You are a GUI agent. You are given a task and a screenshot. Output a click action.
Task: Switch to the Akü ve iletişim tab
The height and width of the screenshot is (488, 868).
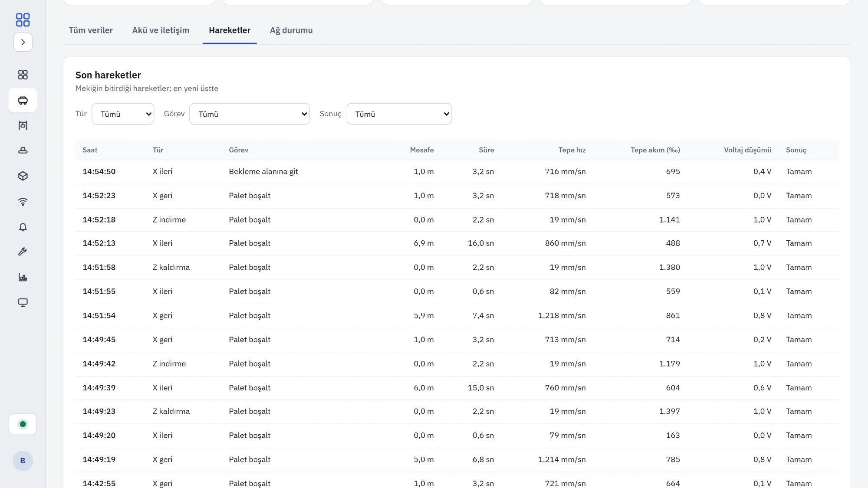pos(161,30)
